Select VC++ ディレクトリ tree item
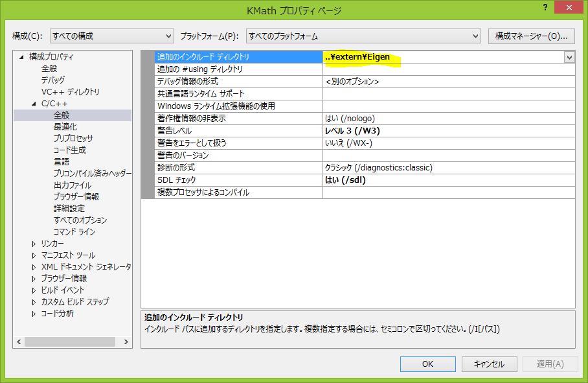Viewport: 588px width, 383px height. tap(70, 92)
